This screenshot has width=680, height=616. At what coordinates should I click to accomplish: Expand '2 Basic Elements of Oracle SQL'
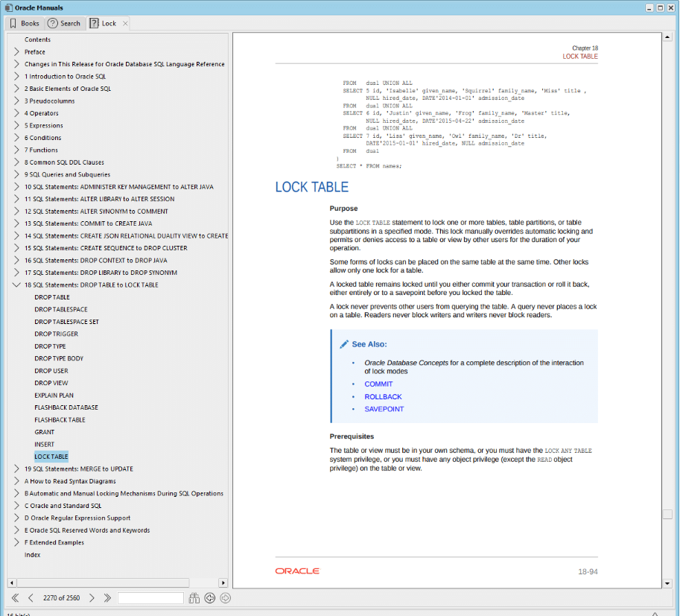point(16,89)
